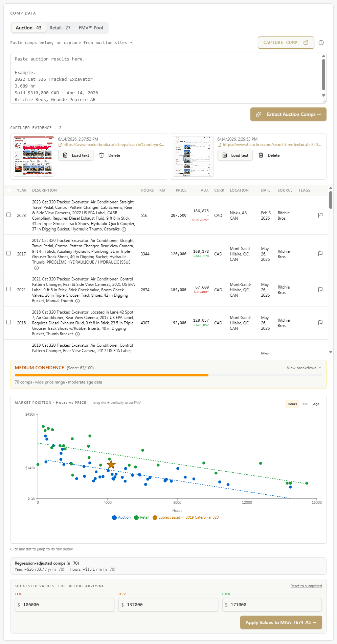Switch chart axis to Age
337x644 pixels.
(316, 404)
